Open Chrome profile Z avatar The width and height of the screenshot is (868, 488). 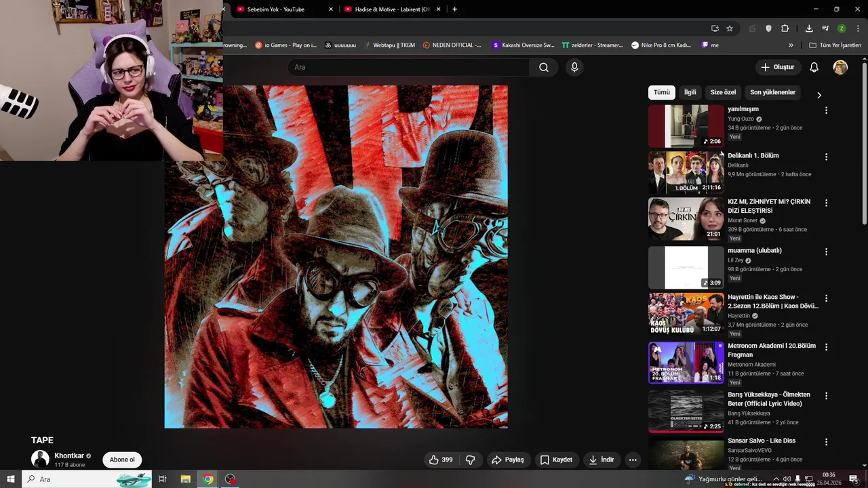point(842,28)
